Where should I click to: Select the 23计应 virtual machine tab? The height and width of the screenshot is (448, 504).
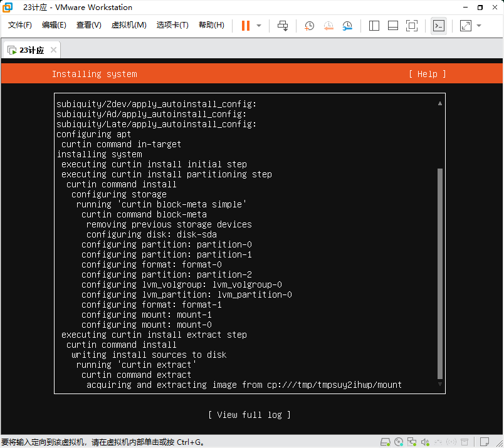point(31,50)
